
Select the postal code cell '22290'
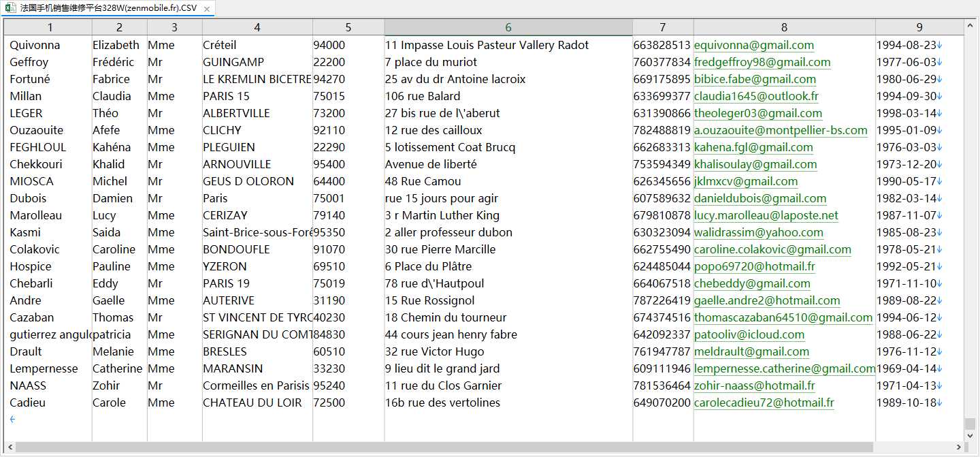coord(329,147)
